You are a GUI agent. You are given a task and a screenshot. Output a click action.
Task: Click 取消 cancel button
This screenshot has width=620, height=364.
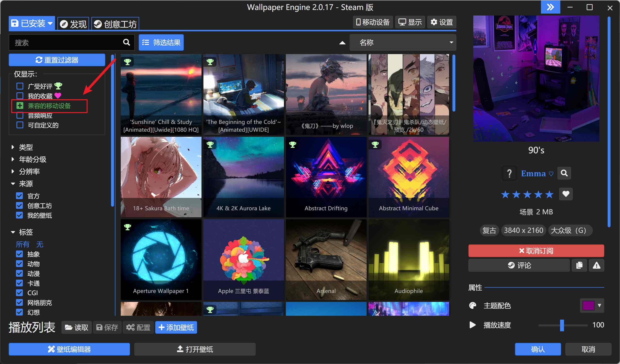click(588, 349)
